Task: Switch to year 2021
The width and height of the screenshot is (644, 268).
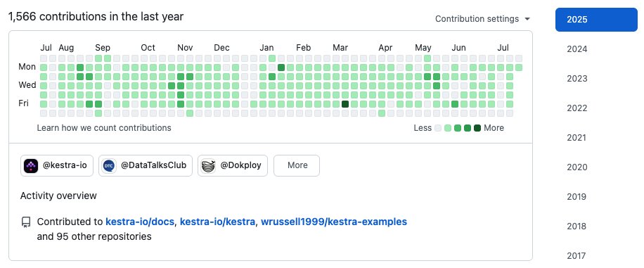Action: 577,138
